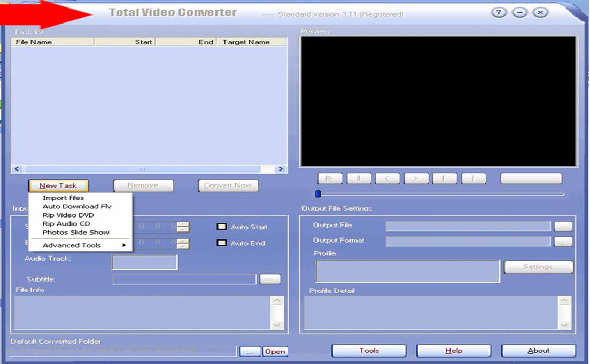Click the Default Converted Folder path field
Image resolution: width=590 pixels, height=364 pixels.
click(123, 351)
